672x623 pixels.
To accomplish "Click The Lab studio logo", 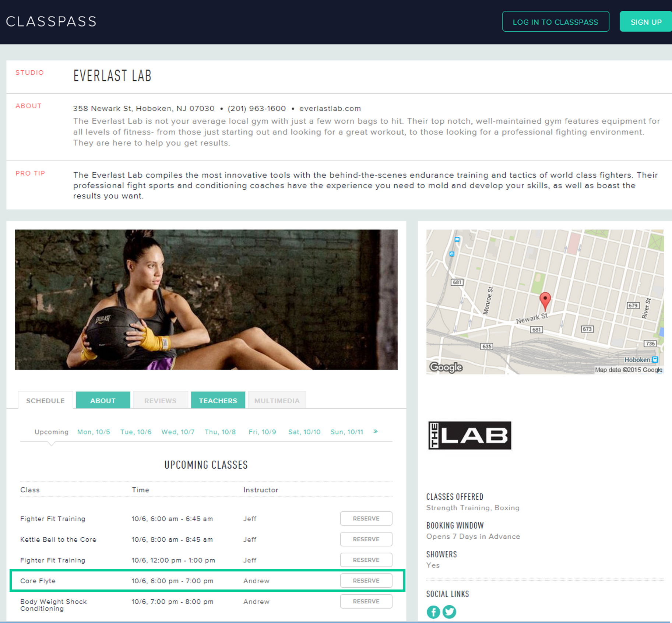I will pos(470,435).
